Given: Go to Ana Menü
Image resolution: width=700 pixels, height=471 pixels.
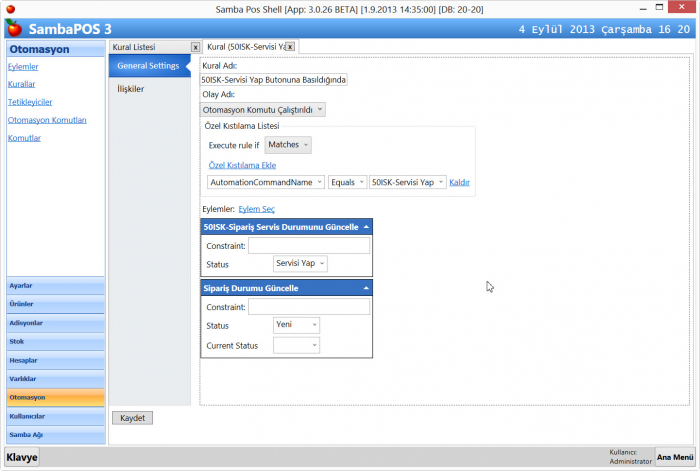Looking at the screenshot, I should (x=675, y=457).
